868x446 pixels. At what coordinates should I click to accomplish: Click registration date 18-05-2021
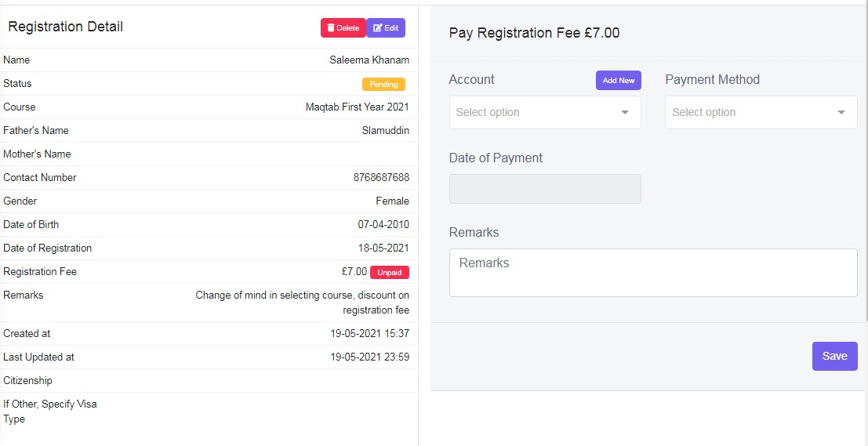click(x=383, y=248)
